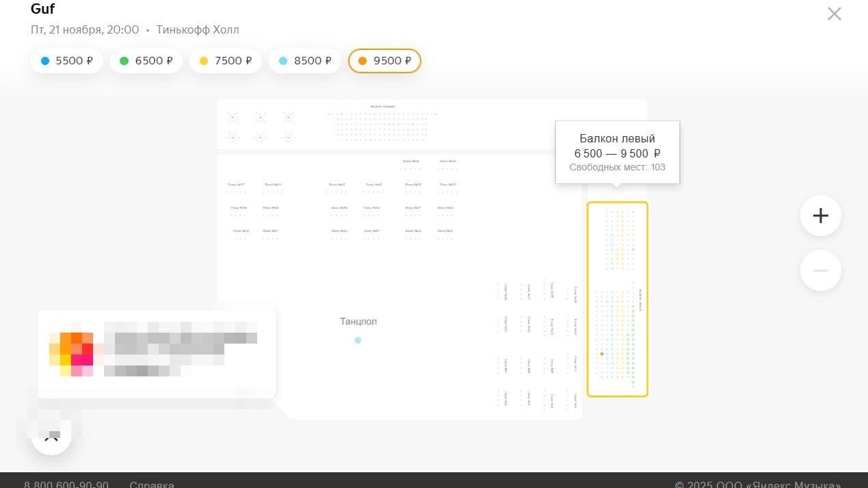
Task: Select the 7500 ₽ price chip
Action: click(225, 61)
